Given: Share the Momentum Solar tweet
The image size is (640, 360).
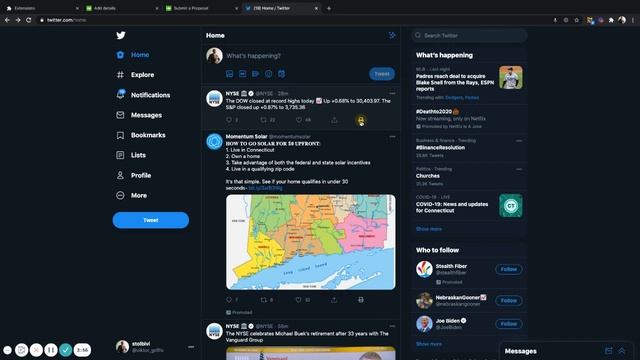Looking at the screenshot, I should [334, 300].
